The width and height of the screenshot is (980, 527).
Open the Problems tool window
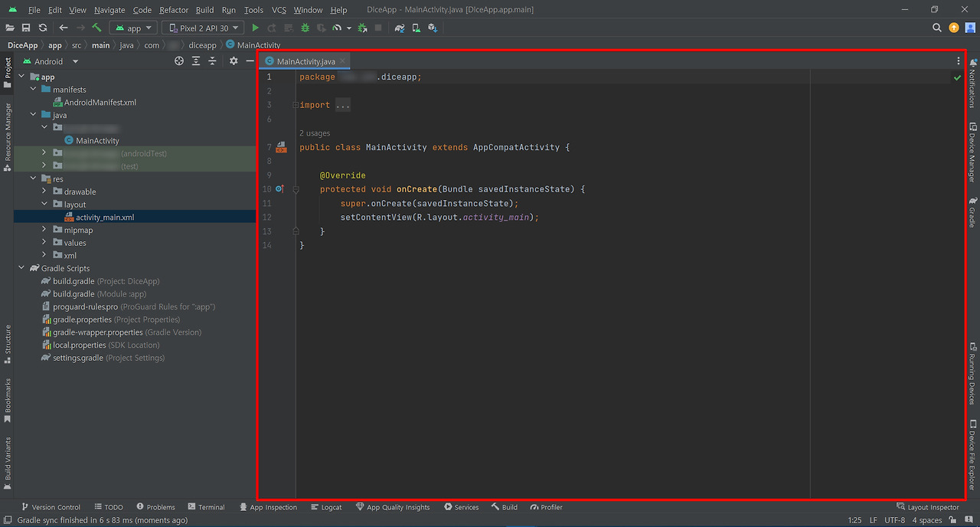pos(155,507)
